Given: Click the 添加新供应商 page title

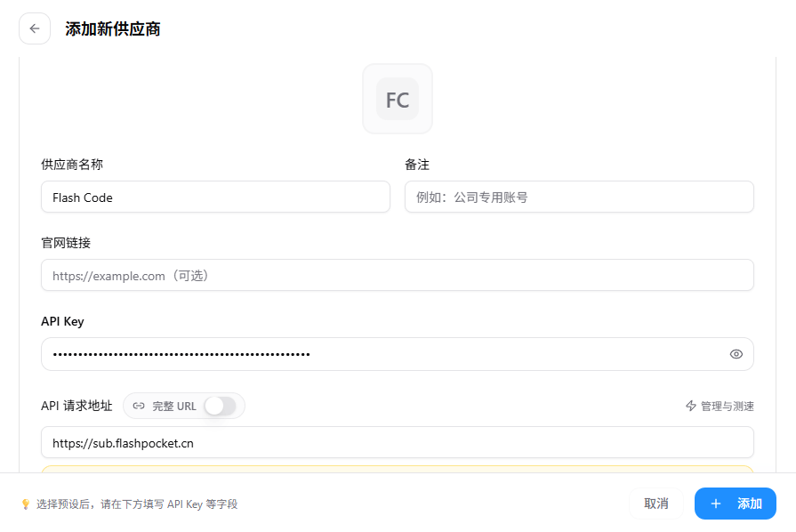Looking at the screenshot, I should coord(113,29).
